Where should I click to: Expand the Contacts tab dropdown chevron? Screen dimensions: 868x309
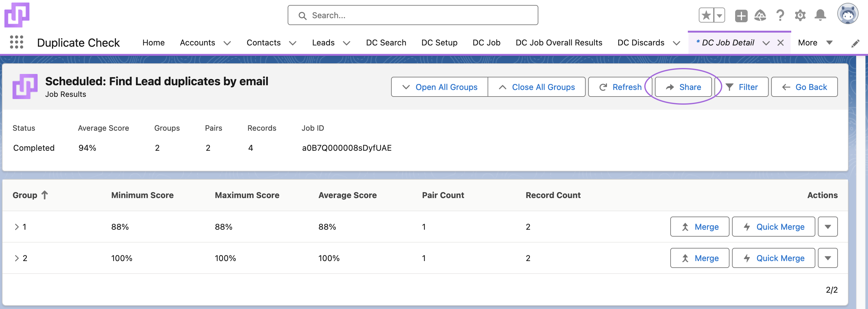(293, 43)
